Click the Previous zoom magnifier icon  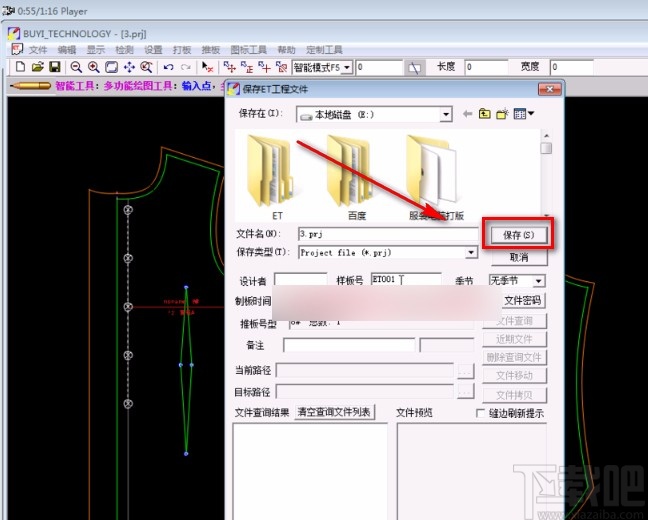(146, 67)
